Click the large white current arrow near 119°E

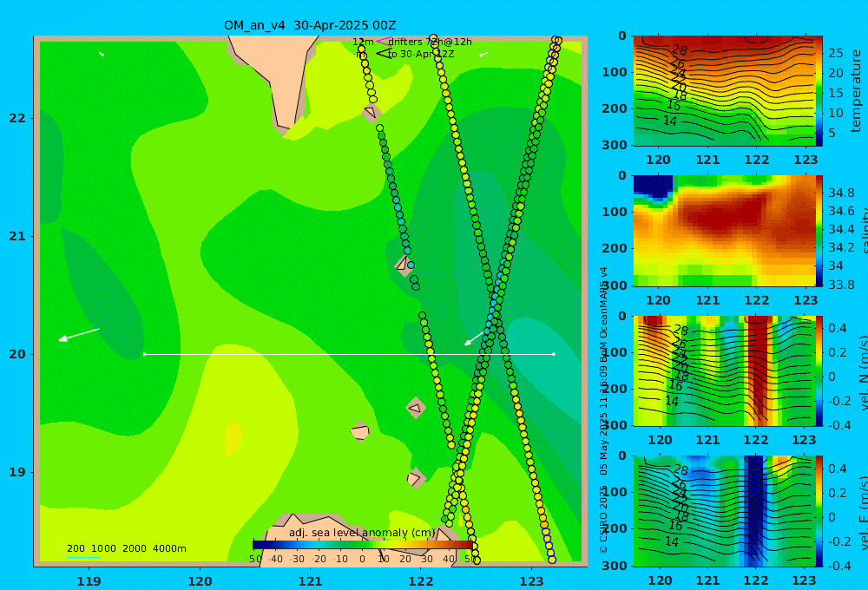pyautogui.click(x=79, y=334)
